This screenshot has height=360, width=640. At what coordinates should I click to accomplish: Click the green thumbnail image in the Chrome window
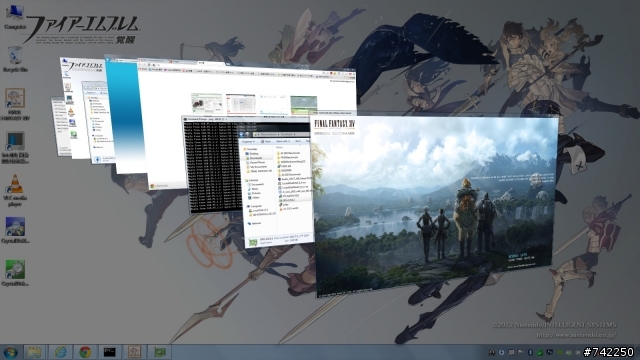303,105
